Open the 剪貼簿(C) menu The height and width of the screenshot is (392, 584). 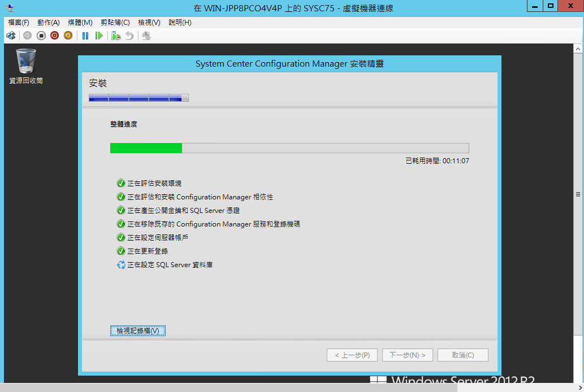point(115,23)
